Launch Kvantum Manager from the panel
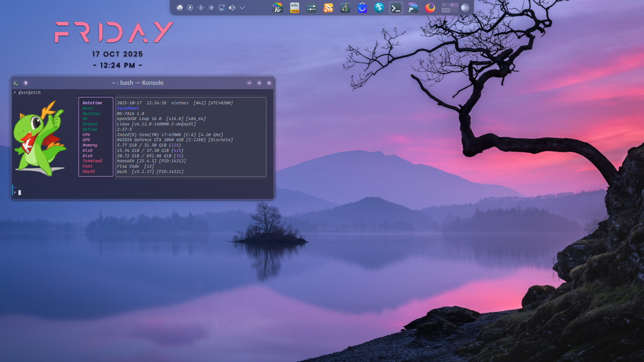 coord(278,8)
